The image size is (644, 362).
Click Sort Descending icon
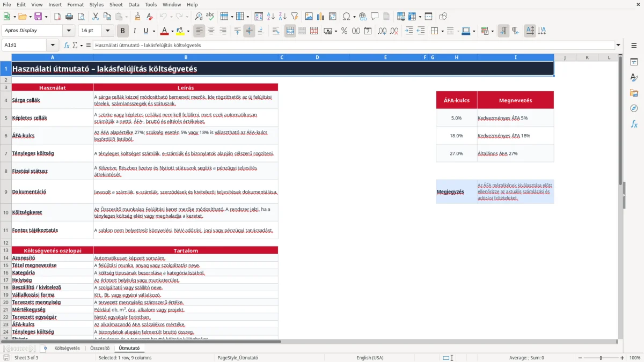282,17
